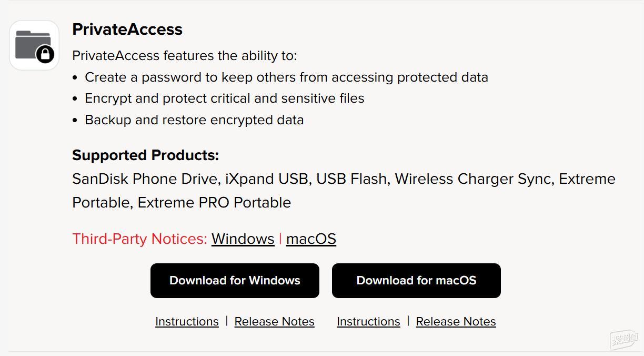Screen dimensions: 644x356
Task: Click the 'Create a password' bullet line
Action: click(x=286, y=77)
